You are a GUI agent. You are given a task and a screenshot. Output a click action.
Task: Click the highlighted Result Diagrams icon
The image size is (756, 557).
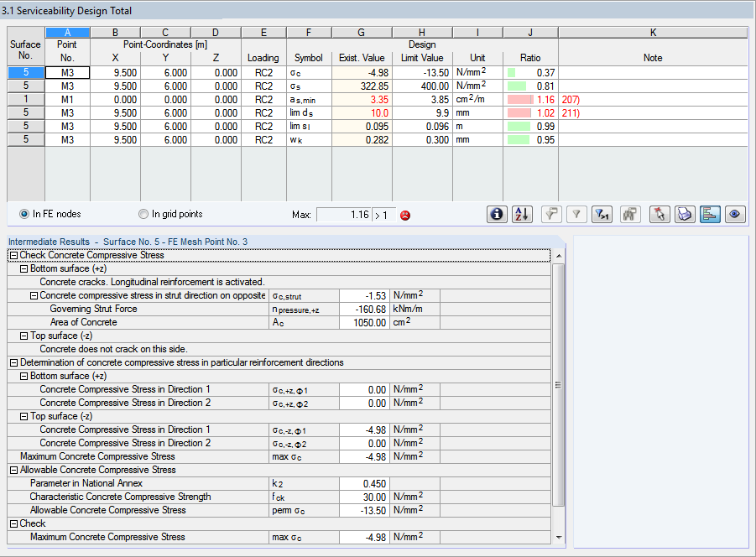(x=710, y=214)
